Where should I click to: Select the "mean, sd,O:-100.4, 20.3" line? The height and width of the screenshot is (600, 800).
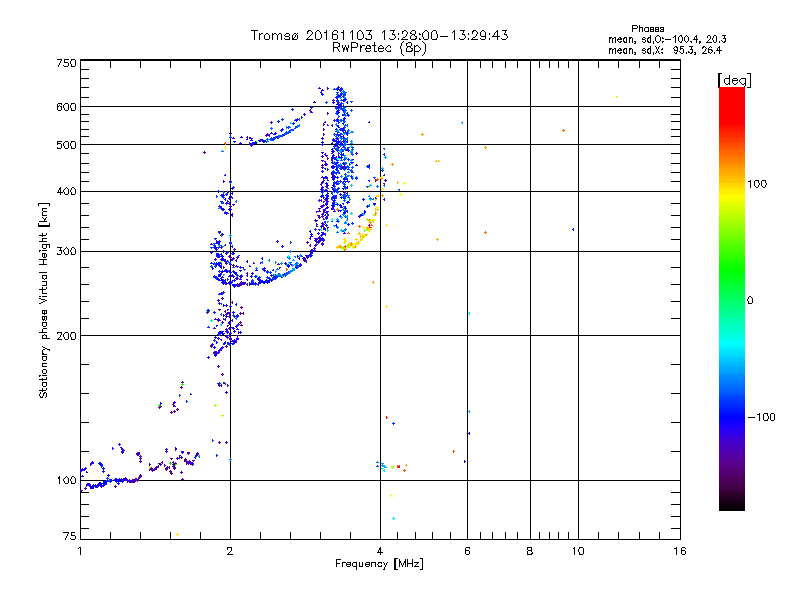pyautogui.click(x=667, y=39)
